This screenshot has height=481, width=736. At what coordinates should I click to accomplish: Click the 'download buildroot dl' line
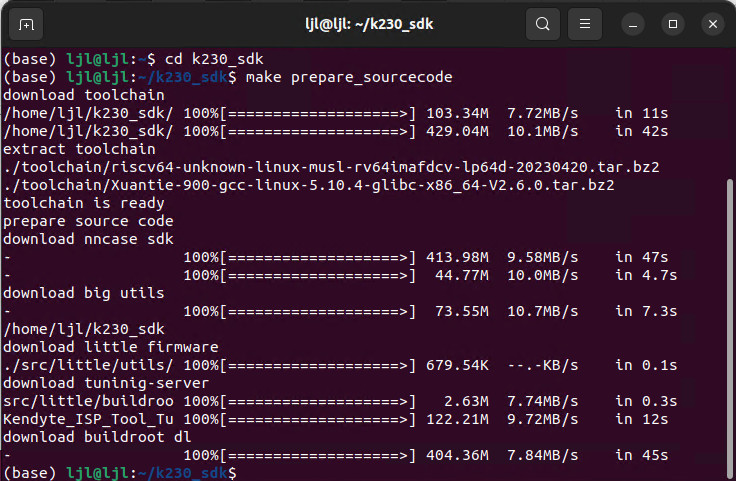click(x=97, y=437)
